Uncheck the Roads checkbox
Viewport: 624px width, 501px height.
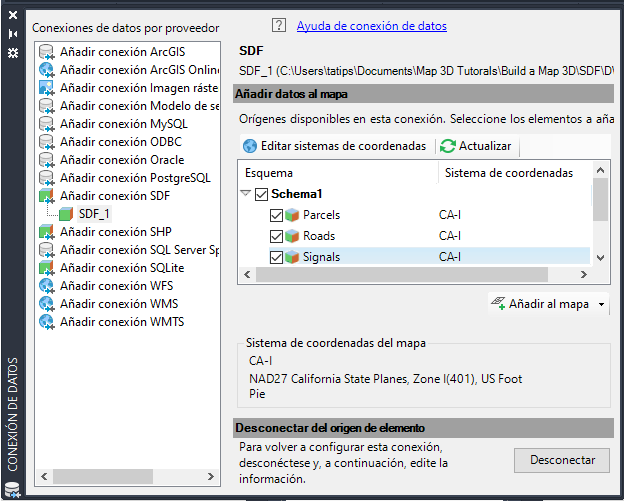point(277,236)
